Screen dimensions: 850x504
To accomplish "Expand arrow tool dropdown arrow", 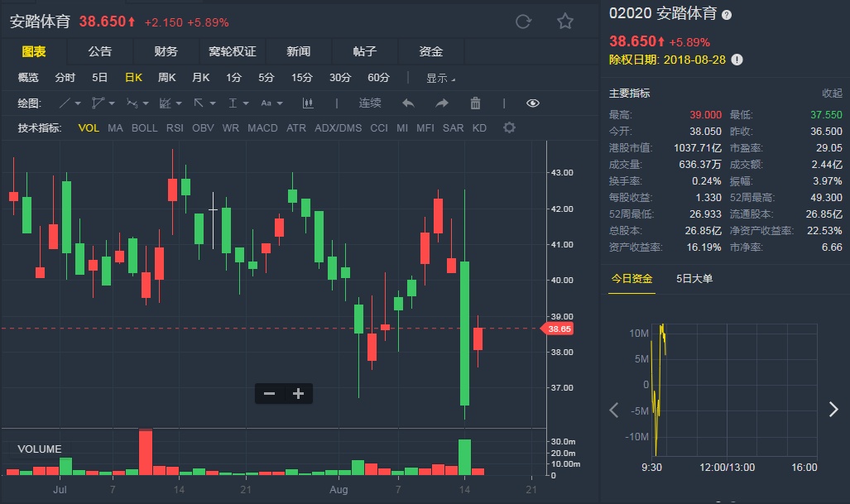I will tap(213, 103).
